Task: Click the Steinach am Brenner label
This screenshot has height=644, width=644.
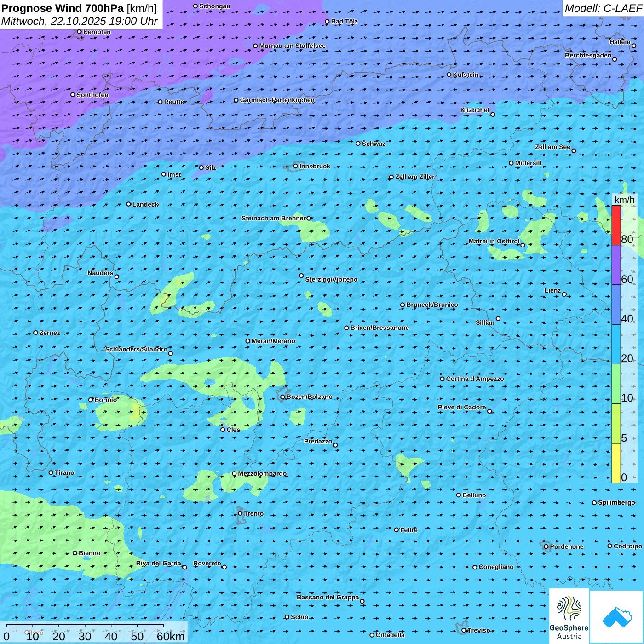Action: (x=273, y=218)
